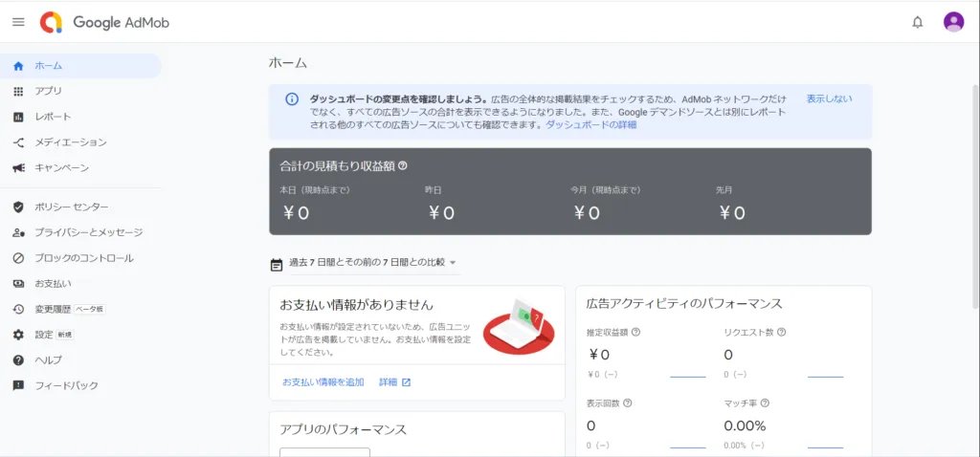The width and height of the screenshot is (980, 457).
Task: Click the レポート chart icon
Action: point(18,117)
